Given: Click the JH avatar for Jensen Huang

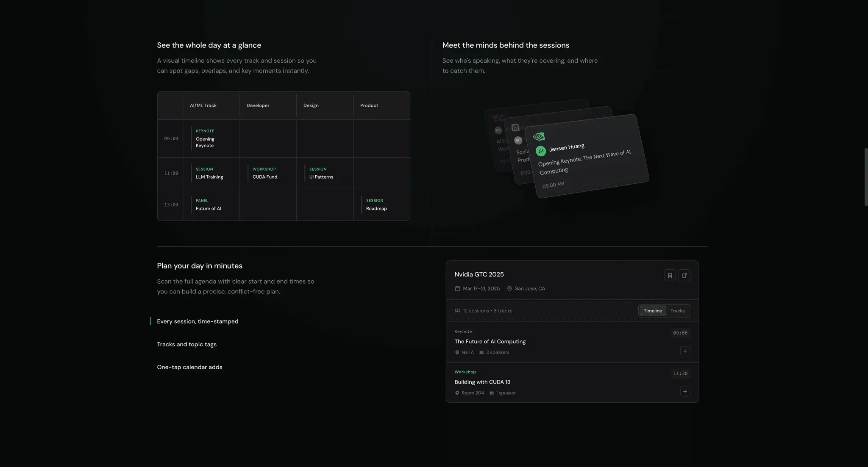Looking at the screenshot, I should (541, 151).
